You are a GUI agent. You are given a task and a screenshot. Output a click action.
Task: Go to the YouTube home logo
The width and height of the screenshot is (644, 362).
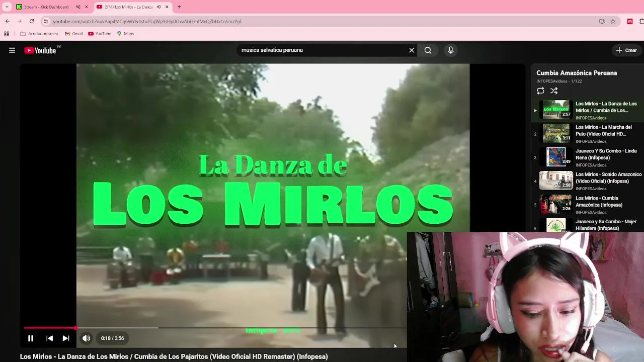click(x=40, y=50)
